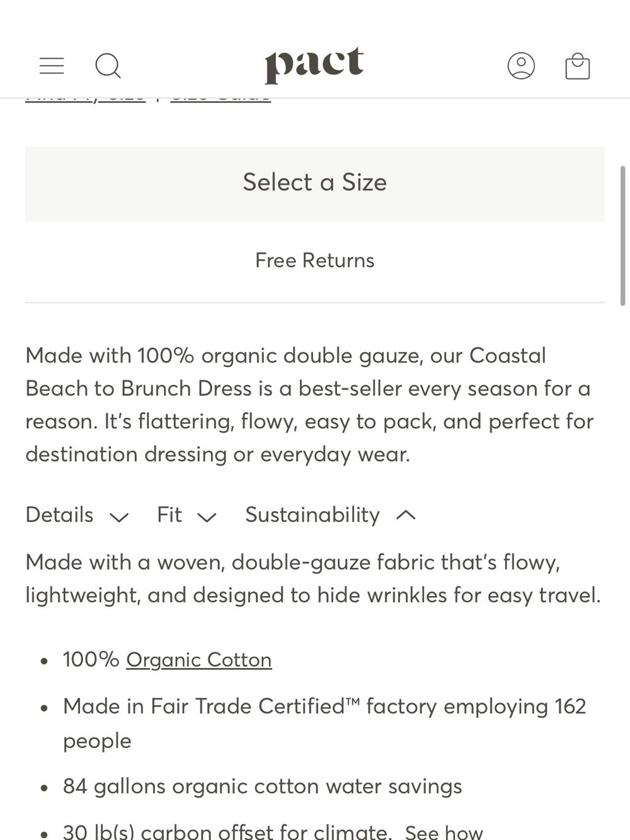The width and height of the screenshot is (630, 840).
Task: Collapse the Sustainability section with its up arrow
Action: [406, 515]
